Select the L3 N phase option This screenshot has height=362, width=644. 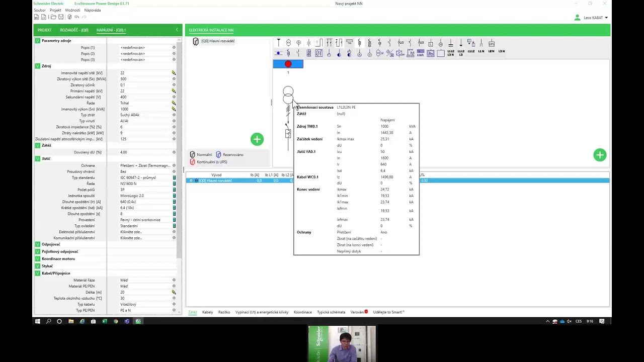tap(502, 51)
